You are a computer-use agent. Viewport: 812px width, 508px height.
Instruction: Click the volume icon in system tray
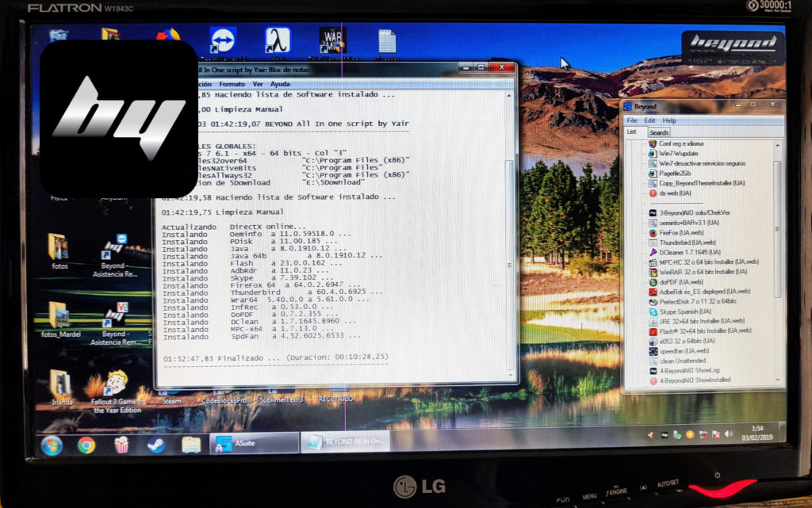[x=729, y=434]
